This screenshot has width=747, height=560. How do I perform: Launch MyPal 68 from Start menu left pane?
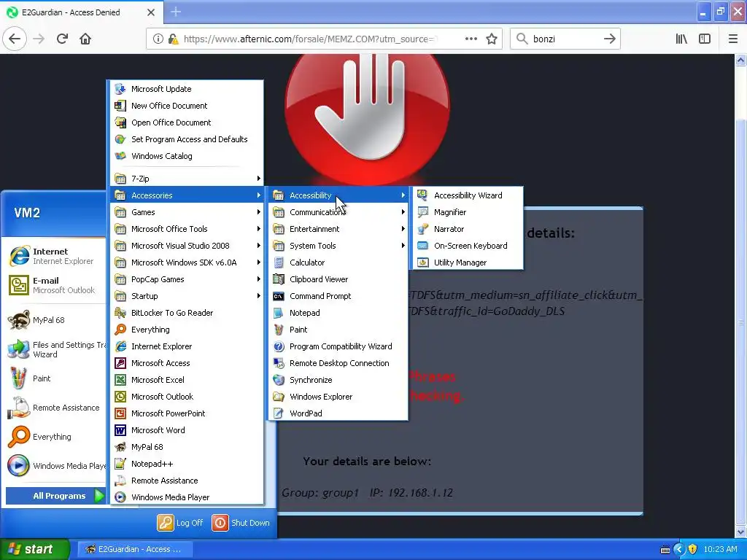point(55,320)
